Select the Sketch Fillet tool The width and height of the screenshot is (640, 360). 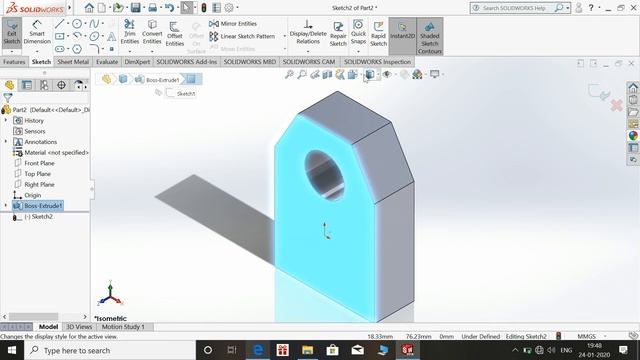coord(94,49)
